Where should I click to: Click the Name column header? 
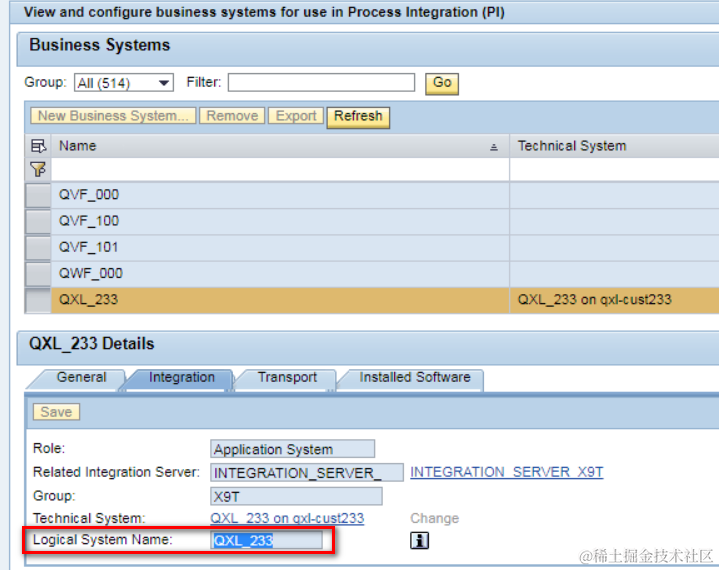coord(280,146)
